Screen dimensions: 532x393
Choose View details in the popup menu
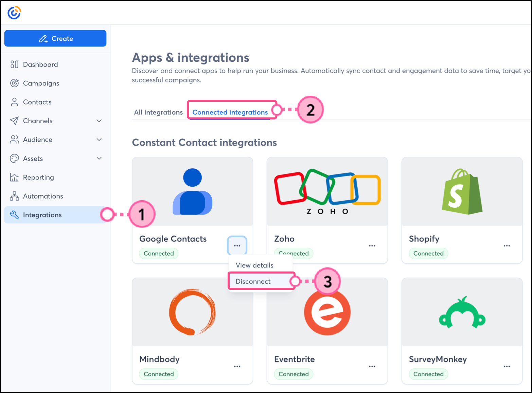[x=254, y=265]
